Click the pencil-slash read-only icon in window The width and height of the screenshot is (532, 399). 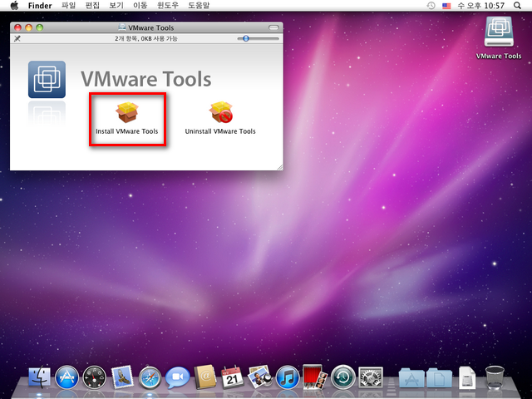tap(17, 38)
